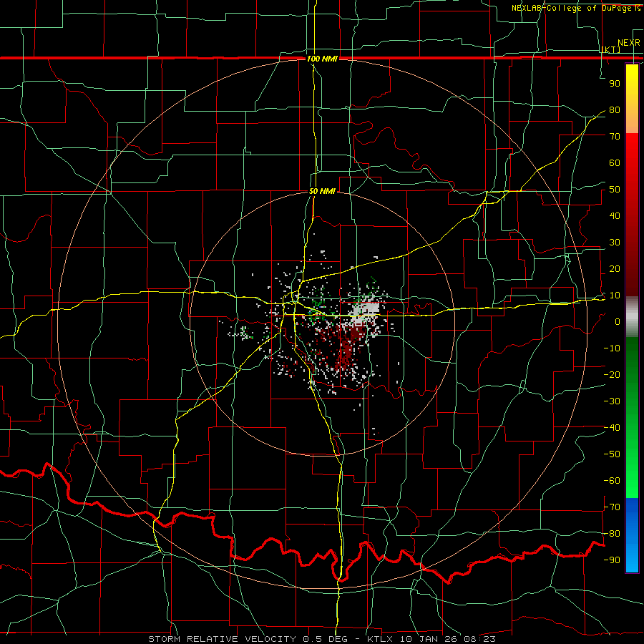This screenshot has height=644, width=644.
Task: Select the 40 value on the velocity scale
Action: (x=615, y=216)
